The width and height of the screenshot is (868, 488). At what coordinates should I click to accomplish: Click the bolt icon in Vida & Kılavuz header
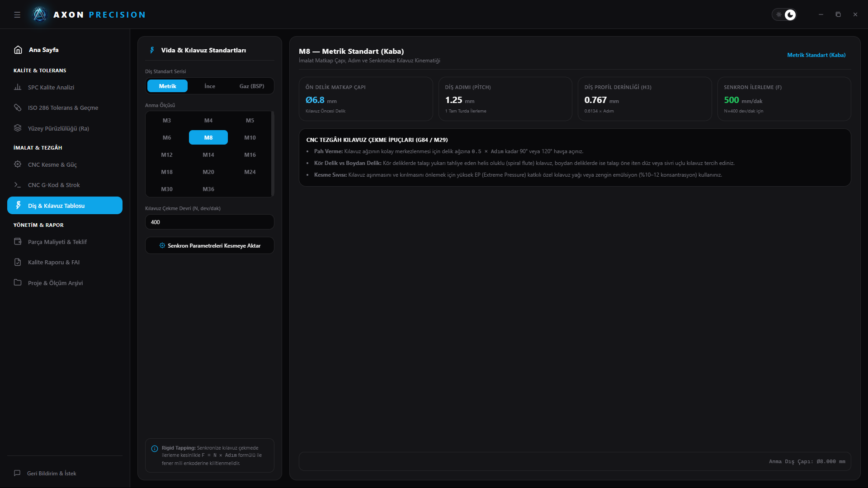pos(152,50)
